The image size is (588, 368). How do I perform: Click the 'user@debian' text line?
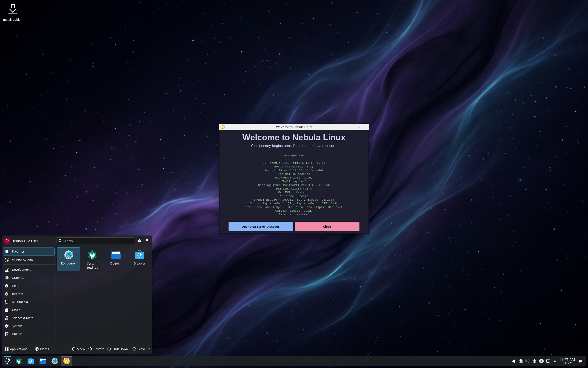294,155
